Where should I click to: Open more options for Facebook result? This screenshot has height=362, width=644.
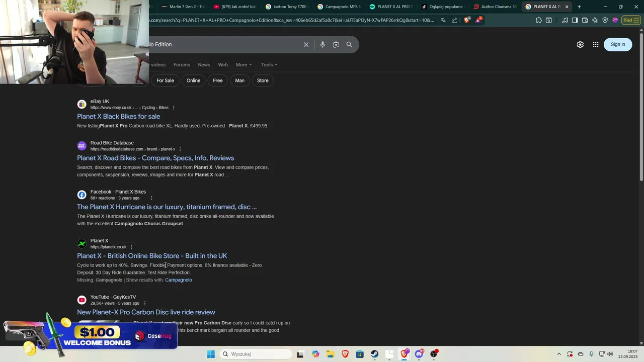(x=151, y=198)
